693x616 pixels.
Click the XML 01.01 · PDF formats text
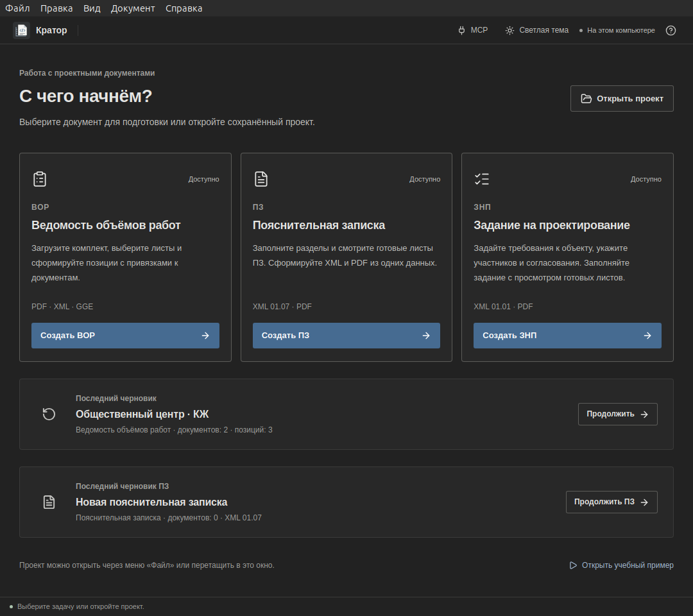[x=503, y=307]
